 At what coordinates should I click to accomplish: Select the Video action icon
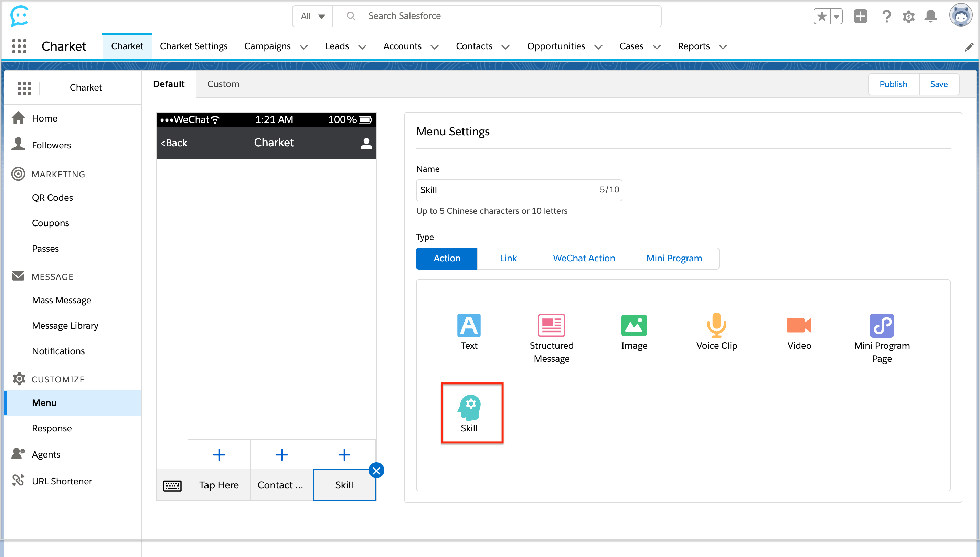(799, 326)
